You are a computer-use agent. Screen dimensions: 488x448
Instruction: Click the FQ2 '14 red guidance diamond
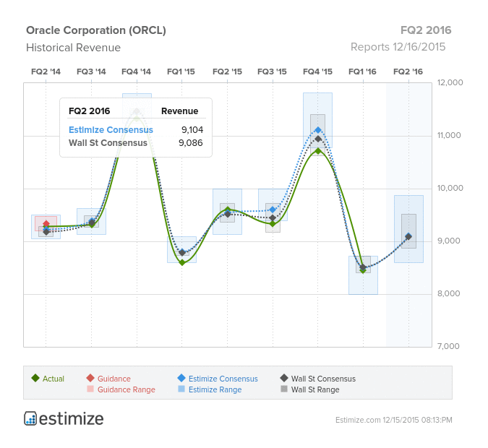tap(46, 223)
